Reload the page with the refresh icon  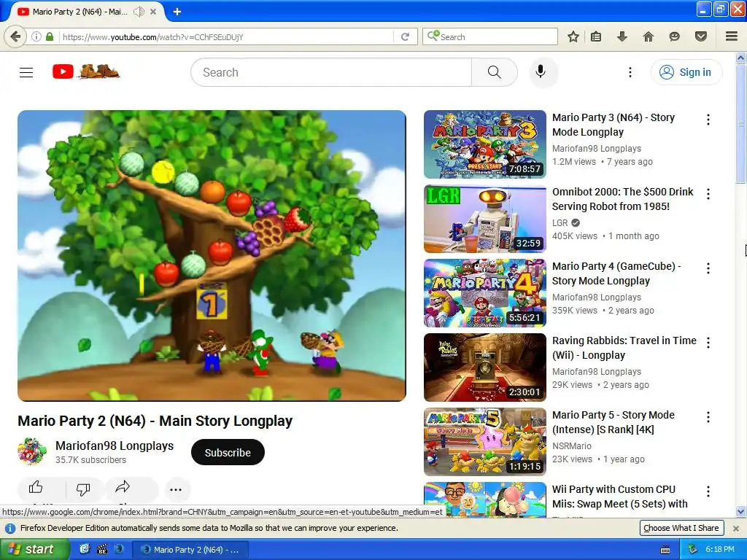click(406, 36)
